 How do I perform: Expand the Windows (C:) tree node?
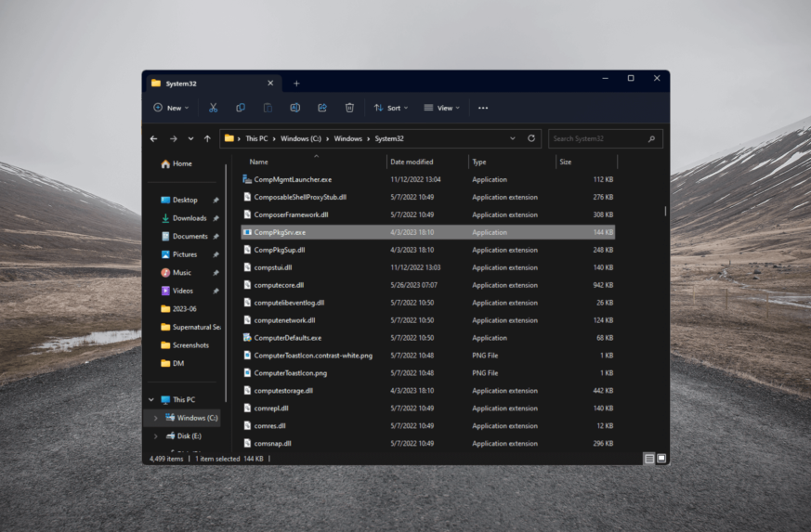155,418
